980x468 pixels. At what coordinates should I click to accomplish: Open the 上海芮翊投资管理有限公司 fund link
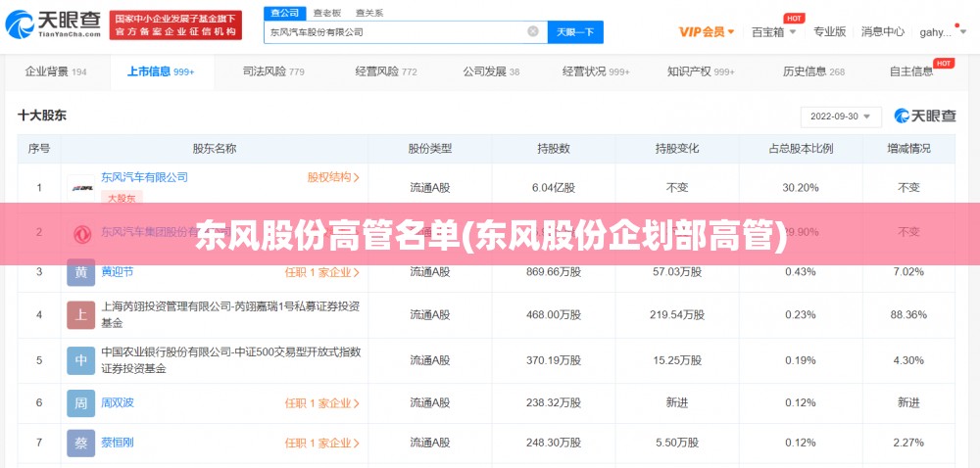pos(230,315)
